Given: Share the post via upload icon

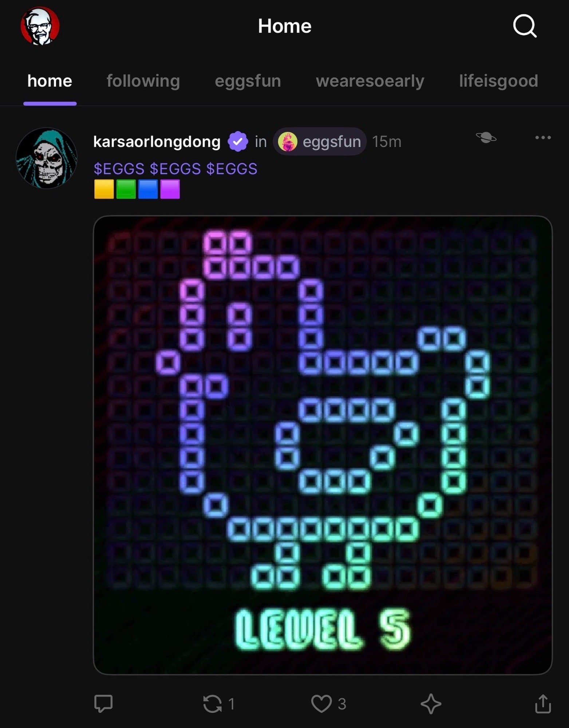Looking at the screenshot, I should pos(543,703).
